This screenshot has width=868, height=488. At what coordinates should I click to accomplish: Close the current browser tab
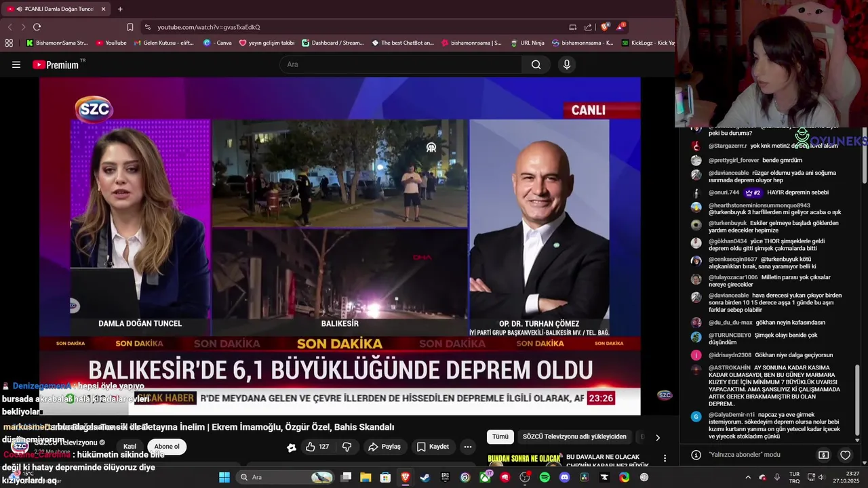(x=104, y=9)
